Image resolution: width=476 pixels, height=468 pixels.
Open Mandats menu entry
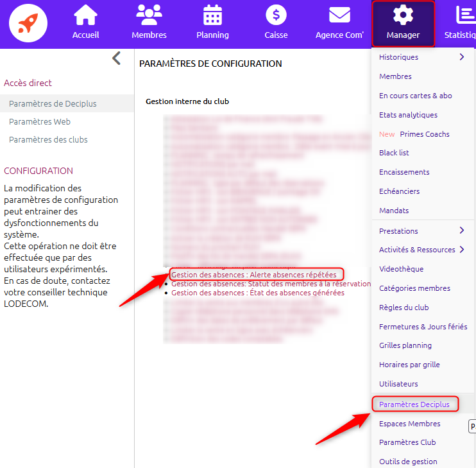coord(394,211)
